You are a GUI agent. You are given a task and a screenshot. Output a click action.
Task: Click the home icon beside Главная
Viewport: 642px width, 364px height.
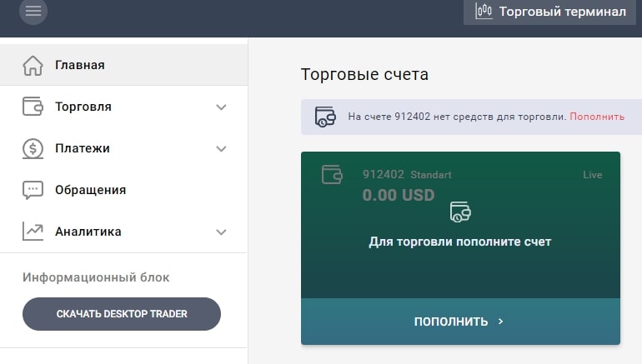point(33,65)
